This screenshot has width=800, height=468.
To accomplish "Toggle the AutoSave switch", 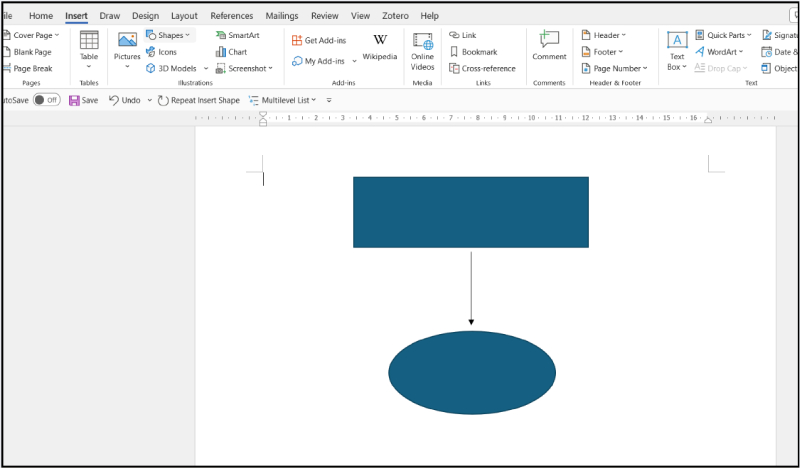I will click(46, 100).
